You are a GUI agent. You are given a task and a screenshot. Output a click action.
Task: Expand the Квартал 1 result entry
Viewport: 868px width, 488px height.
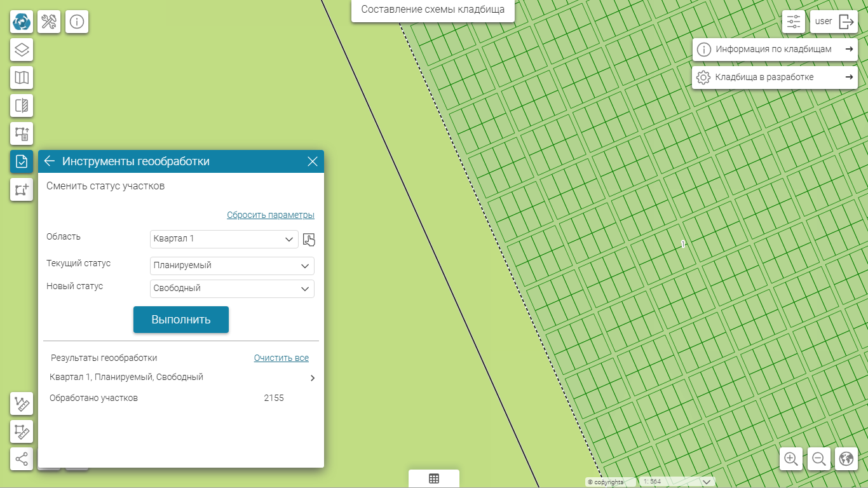(312, 378)
